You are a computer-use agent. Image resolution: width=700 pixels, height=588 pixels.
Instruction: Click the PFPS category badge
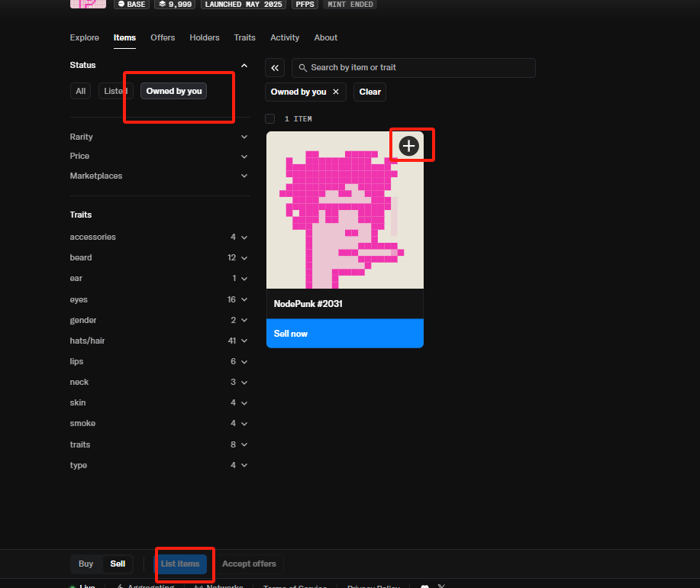point(305,5)
